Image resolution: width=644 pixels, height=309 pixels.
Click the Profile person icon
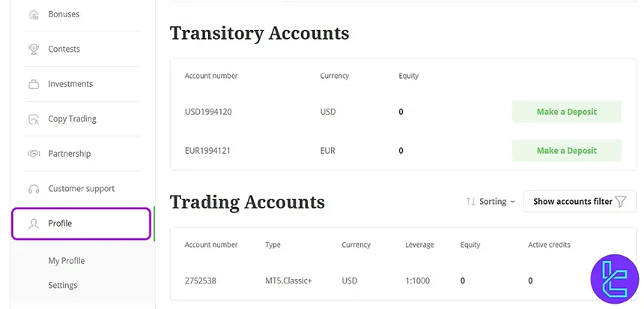point(33,223)
